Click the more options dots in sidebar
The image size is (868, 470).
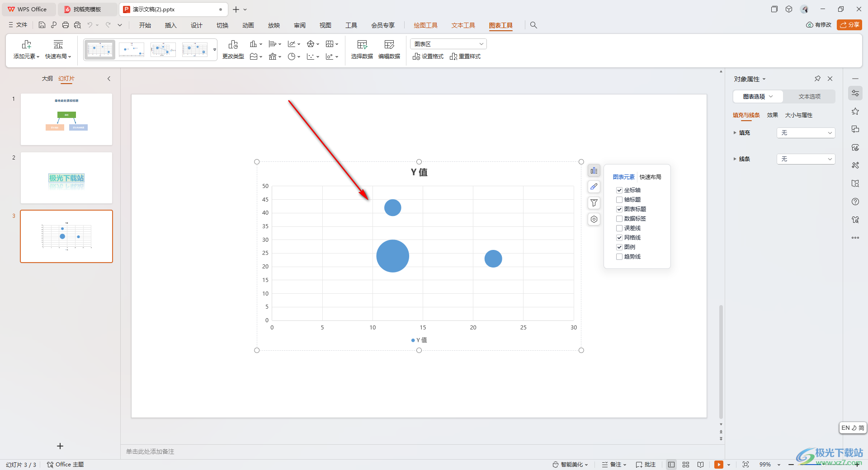pyautogui.click(x=855, y=238)
